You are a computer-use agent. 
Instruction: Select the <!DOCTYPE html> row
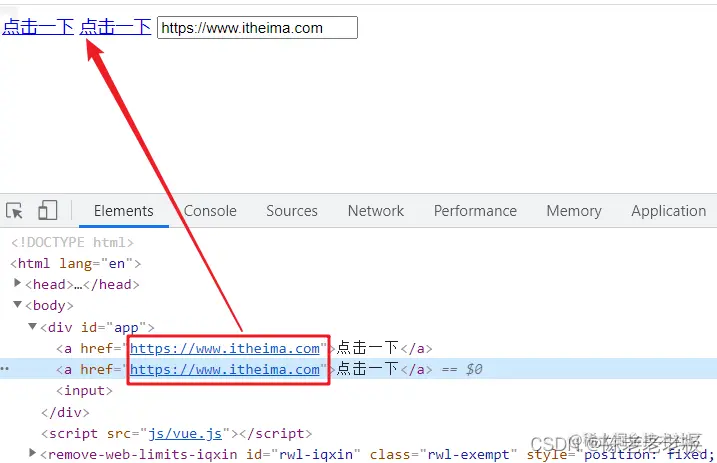click(72, 242)
